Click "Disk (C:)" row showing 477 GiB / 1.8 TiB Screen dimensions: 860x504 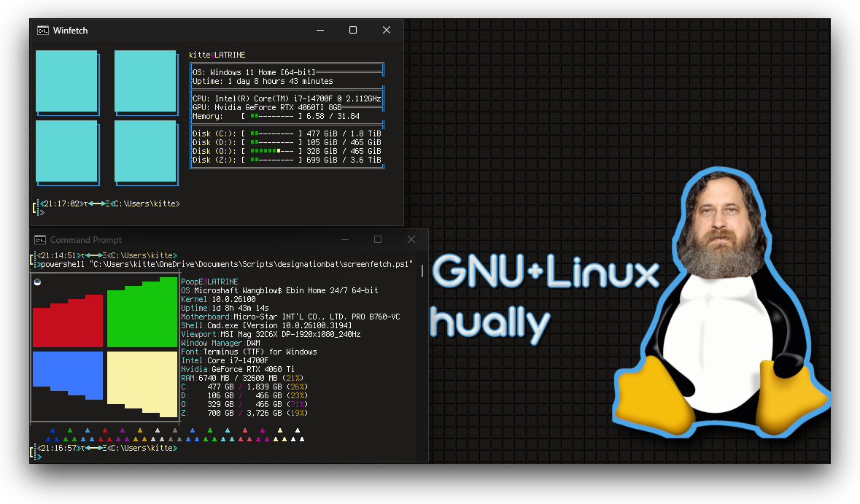tap(287, 133)
